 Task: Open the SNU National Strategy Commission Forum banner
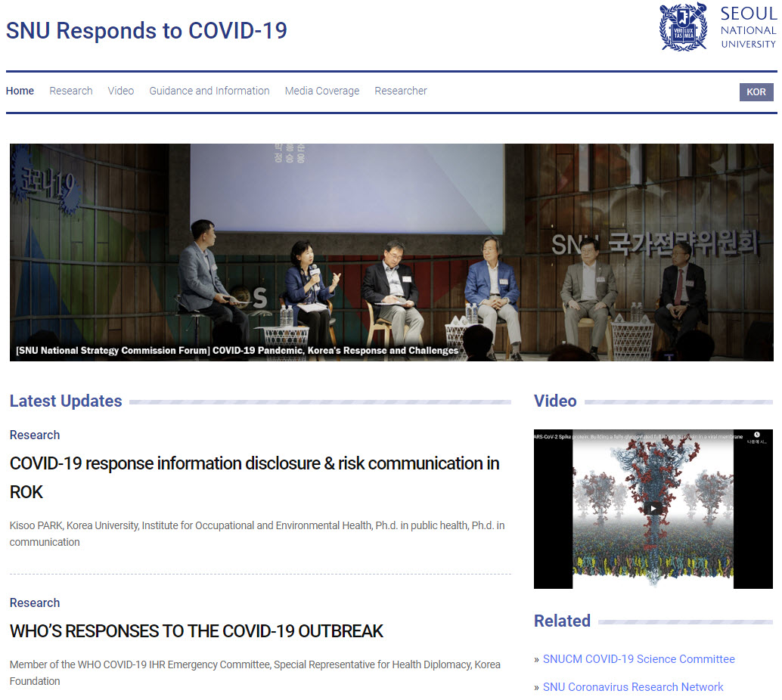tap(392, 252)
